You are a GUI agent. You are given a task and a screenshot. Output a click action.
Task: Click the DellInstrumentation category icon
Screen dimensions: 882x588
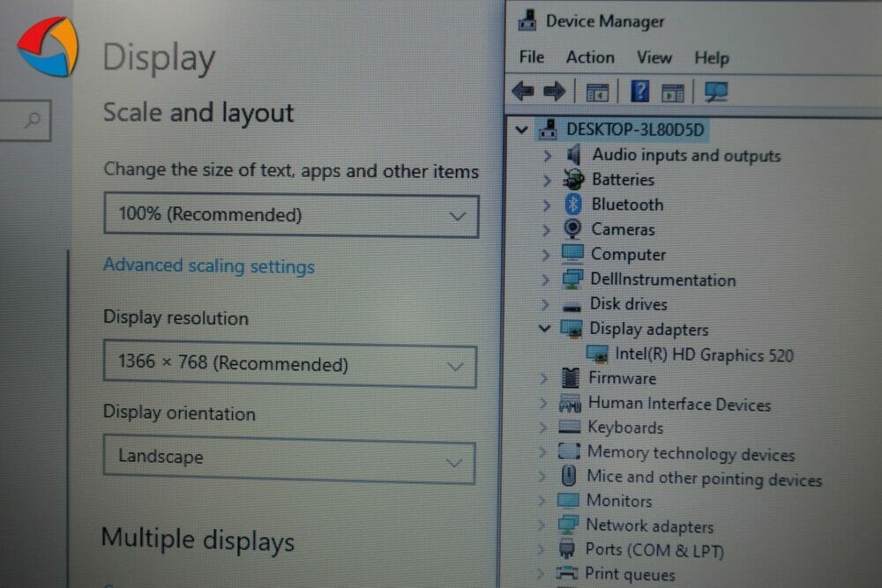point(572,279)
